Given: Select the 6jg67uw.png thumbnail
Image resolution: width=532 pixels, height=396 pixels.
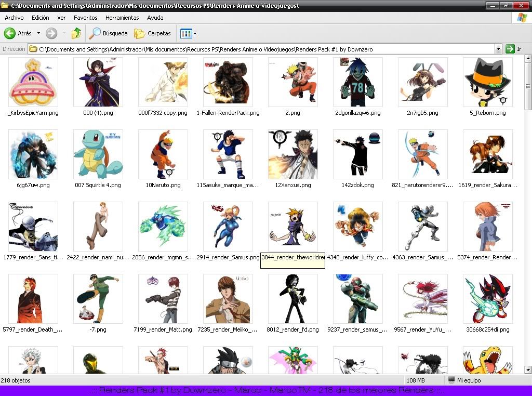Looking at the screenshot, I should (33, 154).
